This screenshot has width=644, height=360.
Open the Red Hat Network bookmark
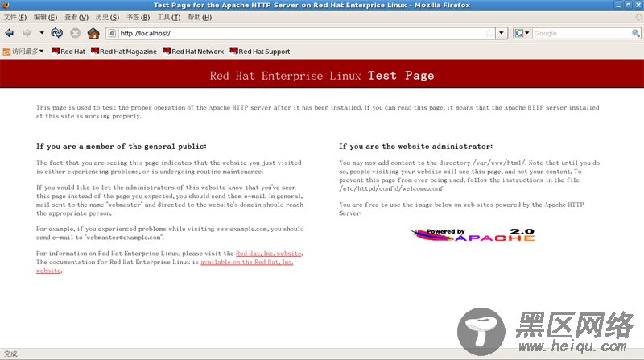pyautogui.click(x=193, y=52)
